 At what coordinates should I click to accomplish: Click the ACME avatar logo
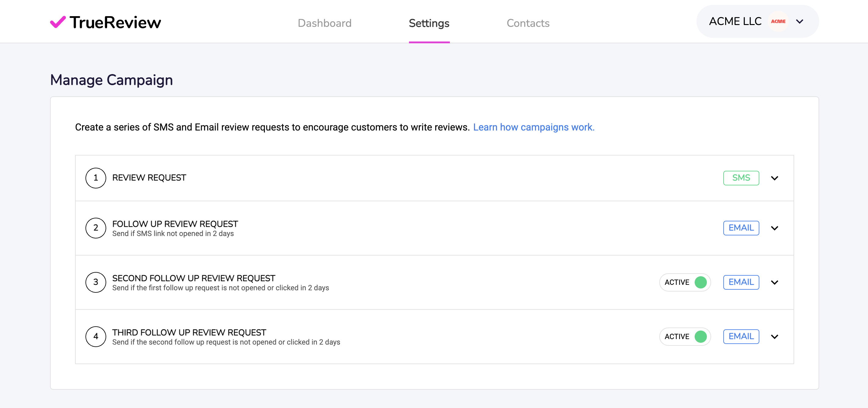(778, 22)
